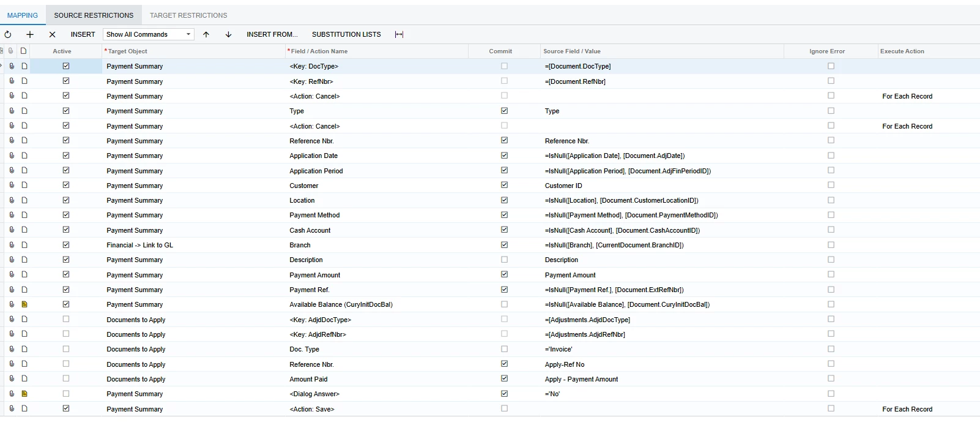This screenshot has height=425, width=980.
Task: Toggle Commit on the Description row
Action: point(504,260)
